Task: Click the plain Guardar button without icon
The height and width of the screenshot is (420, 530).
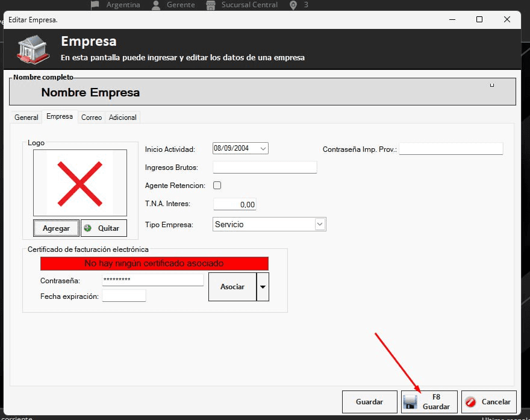Action: click(369, 402)
